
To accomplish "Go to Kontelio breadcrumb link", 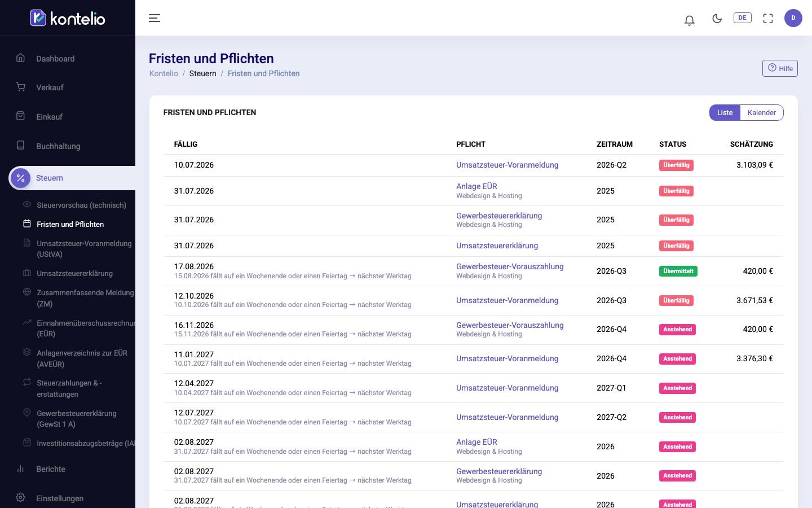I will click(164, 73).
